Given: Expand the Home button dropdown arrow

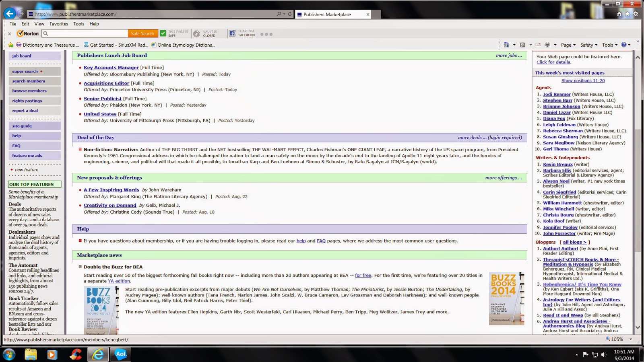Looking at the screenshot, I should pos(514,45).
